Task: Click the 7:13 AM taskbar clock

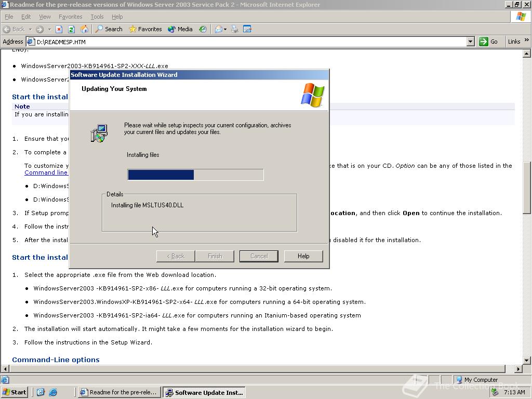Action: click(x=514, y=392)
